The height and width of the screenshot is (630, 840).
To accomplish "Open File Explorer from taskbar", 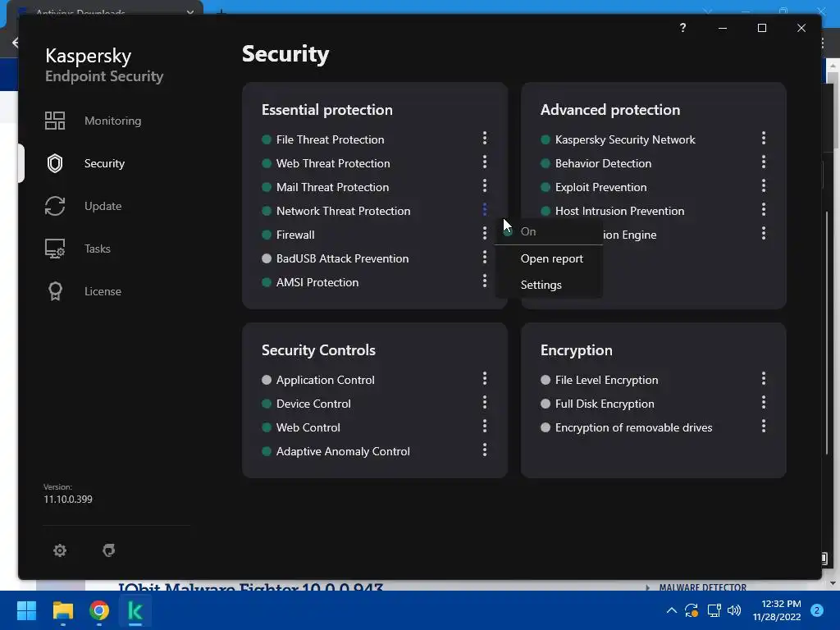I will click(x=62, y=610).
